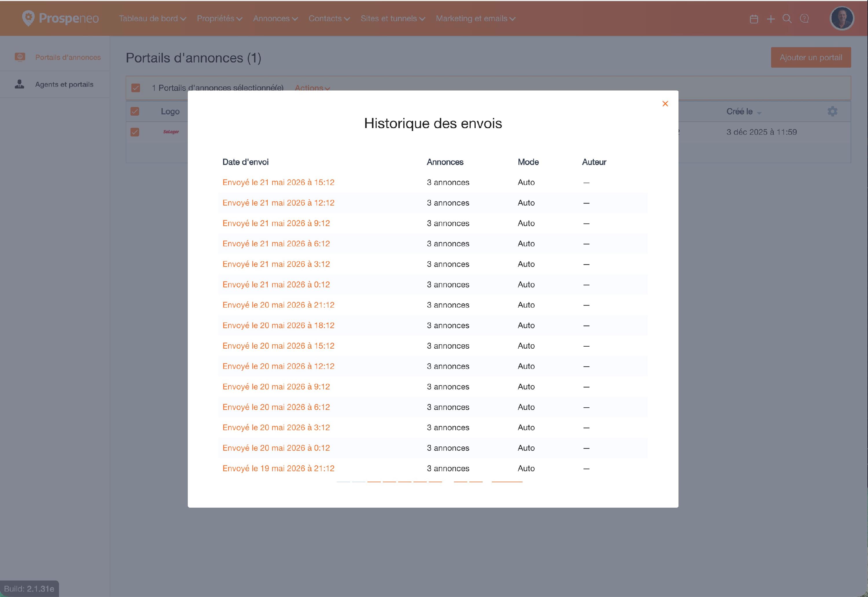Screen dimensions: 868x597
Task: Open the send from 20 mai 2026 à 15:12
Action: click(278, 346)
